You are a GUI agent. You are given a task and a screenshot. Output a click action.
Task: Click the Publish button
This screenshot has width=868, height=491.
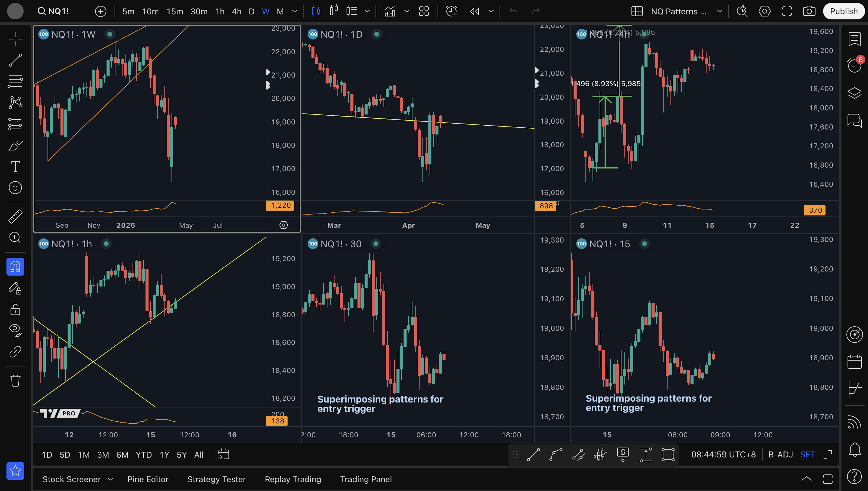843,11
